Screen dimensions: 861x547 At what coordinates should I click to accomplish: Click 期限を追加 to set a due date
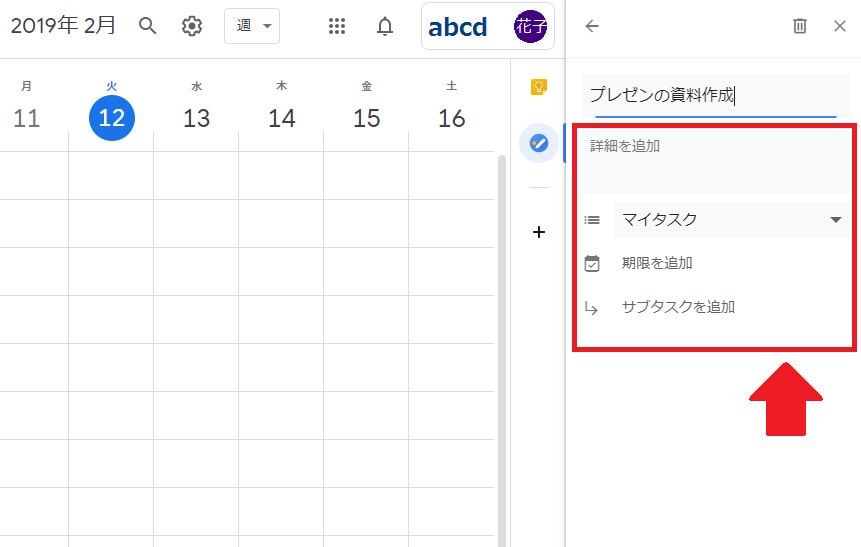[657, 263]
